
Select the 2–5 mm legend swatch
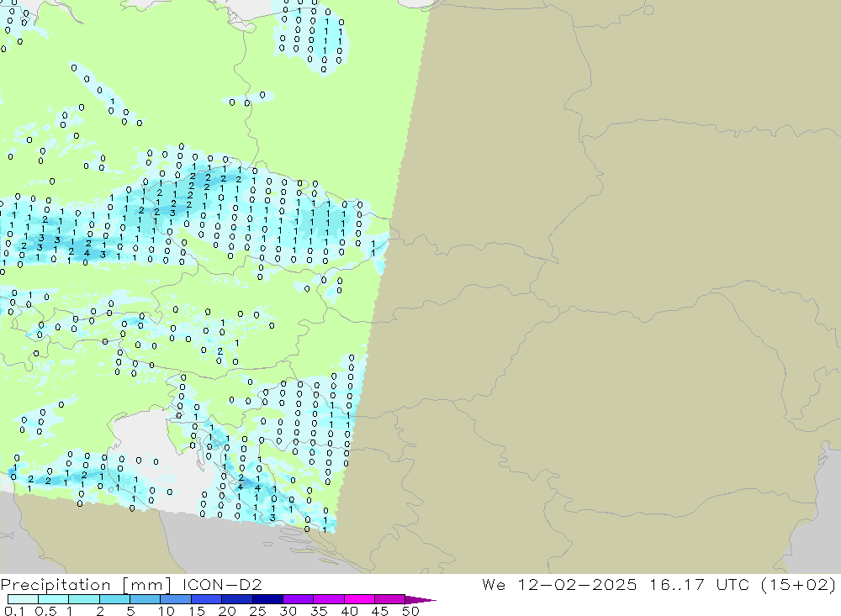click(114, 599)
